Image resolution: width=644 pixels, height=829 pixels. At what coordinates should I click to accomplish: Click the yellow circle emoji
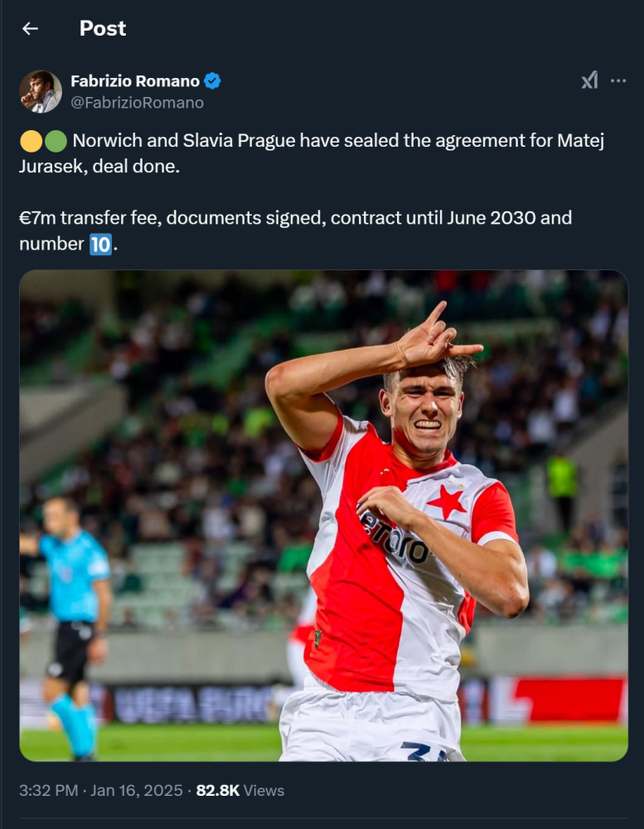point(30,141)
